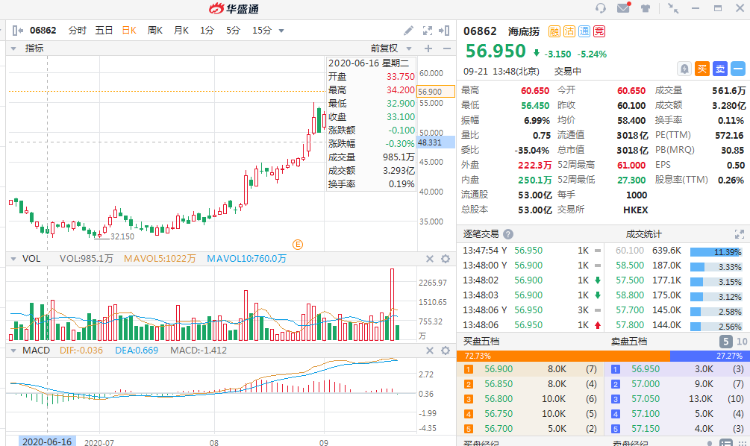
Task: Select 5-level order book depth
Action: pos(725,342)
